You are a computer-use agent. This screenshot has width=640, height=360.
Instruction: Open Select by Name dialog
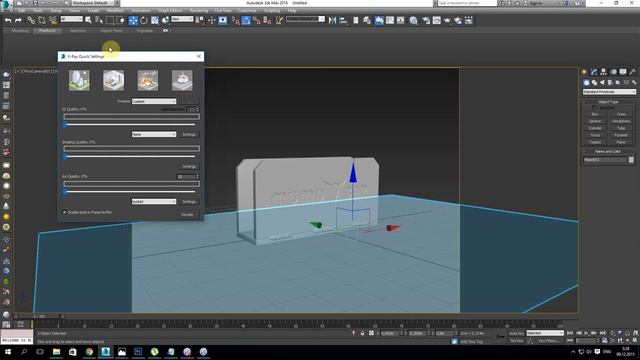(99, 20)
